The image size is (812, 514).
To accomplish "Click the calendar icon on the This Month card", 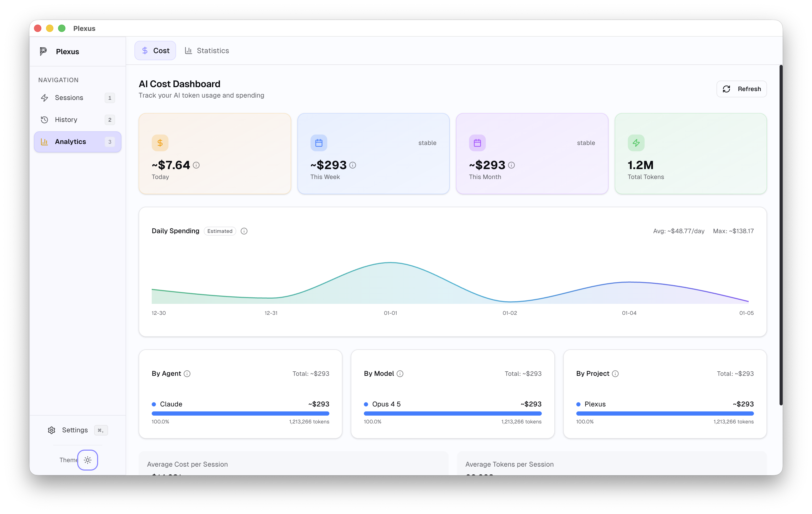I will coord(477,143).
